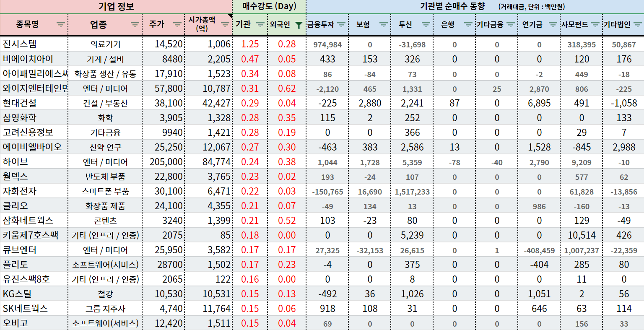Select the 클리오 stock name cell
The height and width of the screenshot is (330, 644).
34,205
